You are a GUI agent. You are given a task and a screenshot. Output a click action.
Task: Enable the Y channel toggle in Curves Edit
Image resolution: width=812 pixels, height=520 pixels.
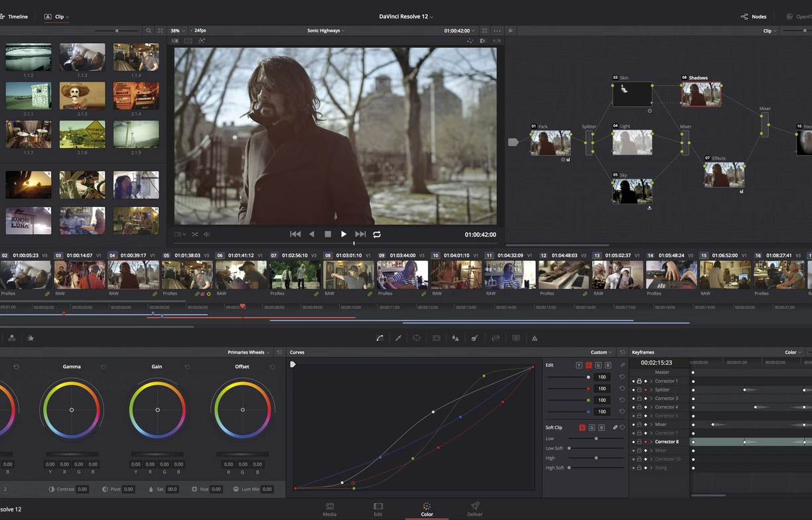tap(578, 365)
